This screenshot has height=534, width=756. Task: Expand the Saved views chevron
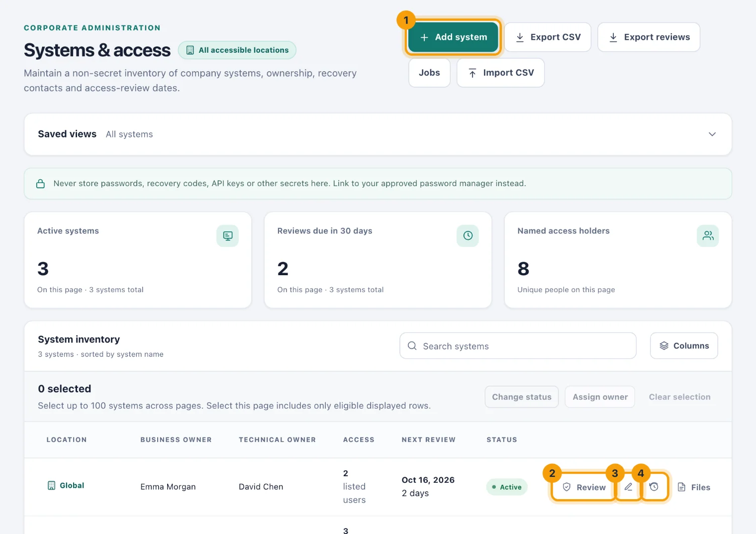point(712,134)
